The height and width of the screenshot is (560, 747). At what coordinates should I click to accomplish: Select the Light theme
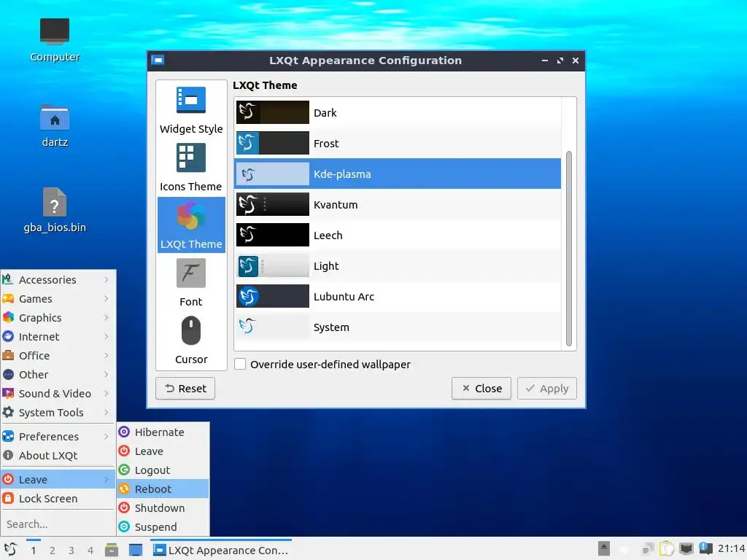[398, 265]
